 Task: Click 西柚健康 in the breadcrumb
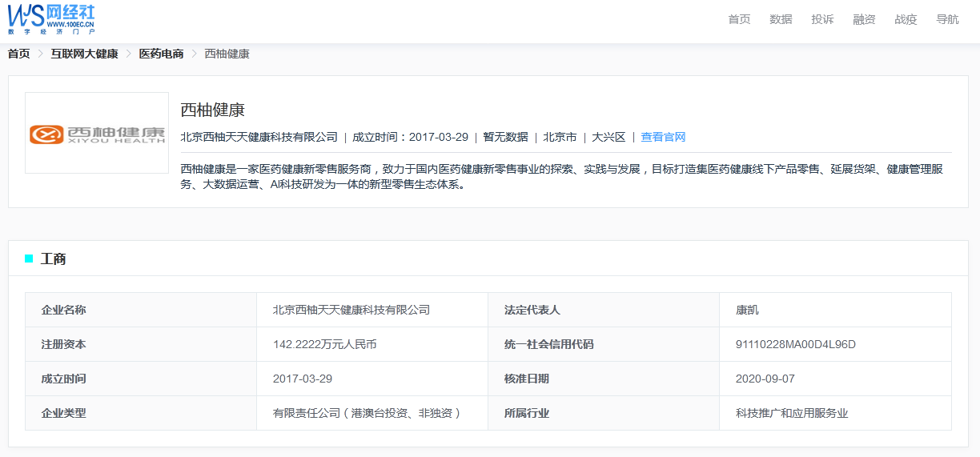[x=227, y=54]
